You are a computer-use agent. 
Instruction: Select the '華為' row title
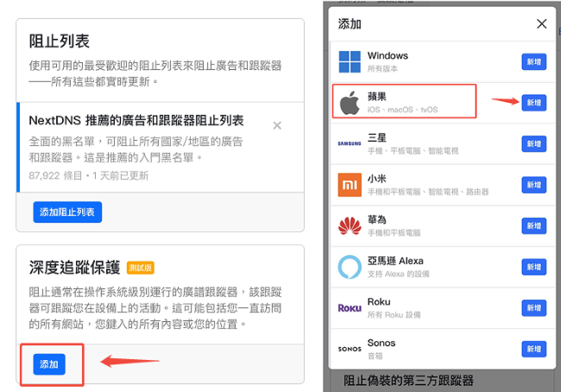[377, 219]
